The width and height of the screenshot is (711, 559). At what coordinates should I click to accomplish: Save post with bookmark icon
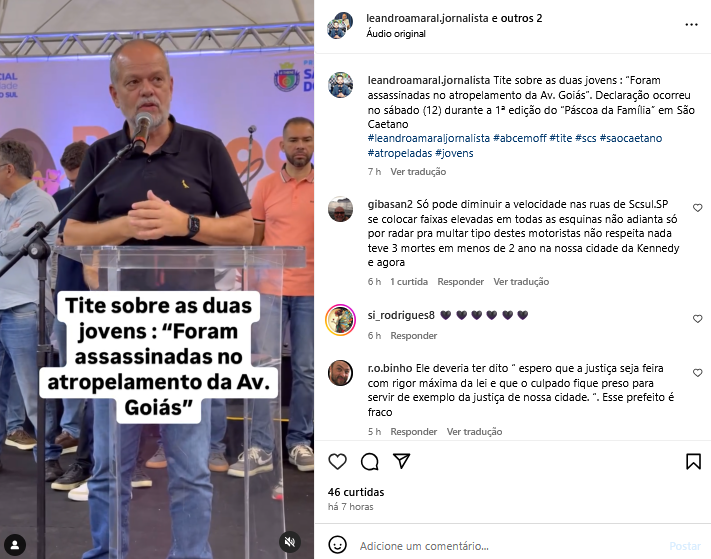point(693,462)
